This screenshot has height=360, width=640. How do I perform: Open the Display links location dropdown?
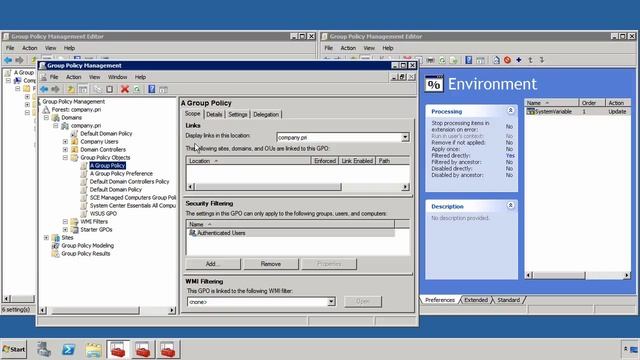tap(405, 137)
